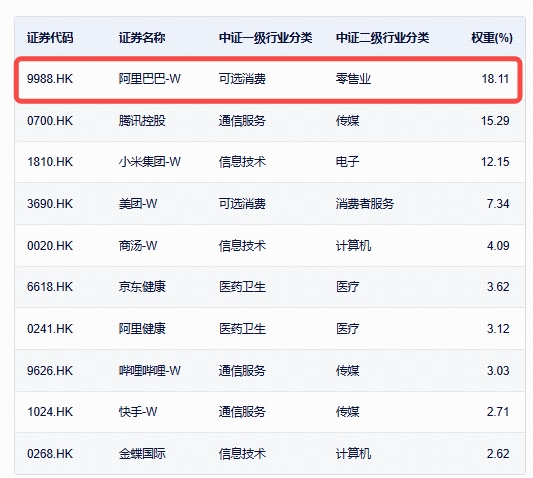Click the 中证二级行业分类 column header
533x478 pixels.
pyautogui.click(x=382, y=38)
